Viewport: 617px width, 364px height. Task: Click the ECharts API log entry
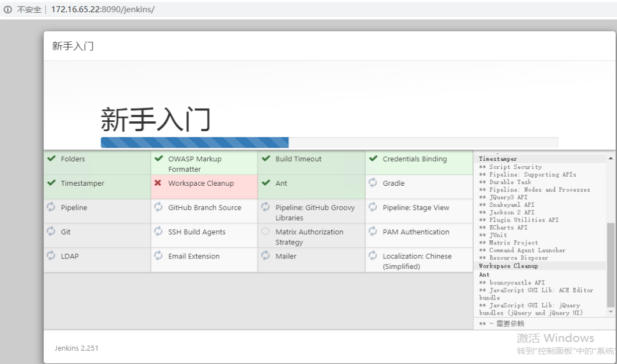pyautogui.click(x=503, y=228)
